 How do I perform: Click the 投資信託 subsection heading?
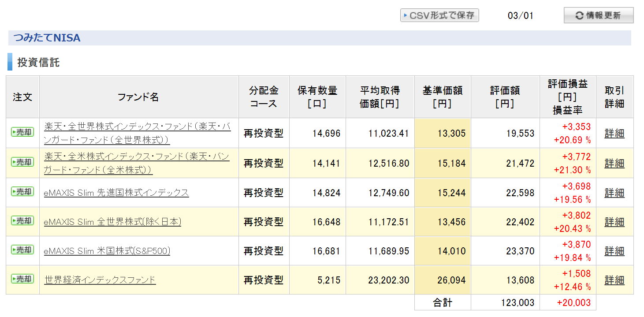[x=38, y=63]
